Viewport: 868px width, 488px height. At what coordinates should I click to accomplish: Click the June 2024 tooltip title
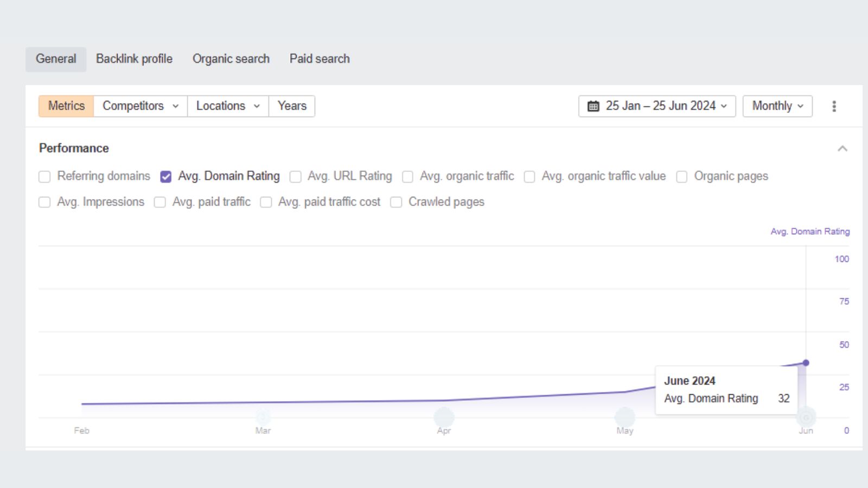[x=690, y=381]
